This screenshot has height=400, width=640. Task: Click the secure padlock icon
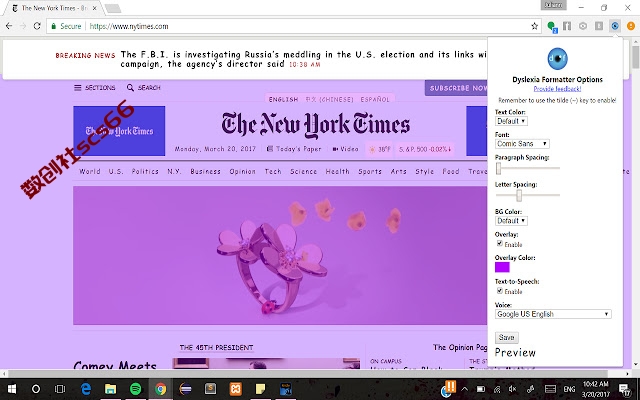coord(53,26)
